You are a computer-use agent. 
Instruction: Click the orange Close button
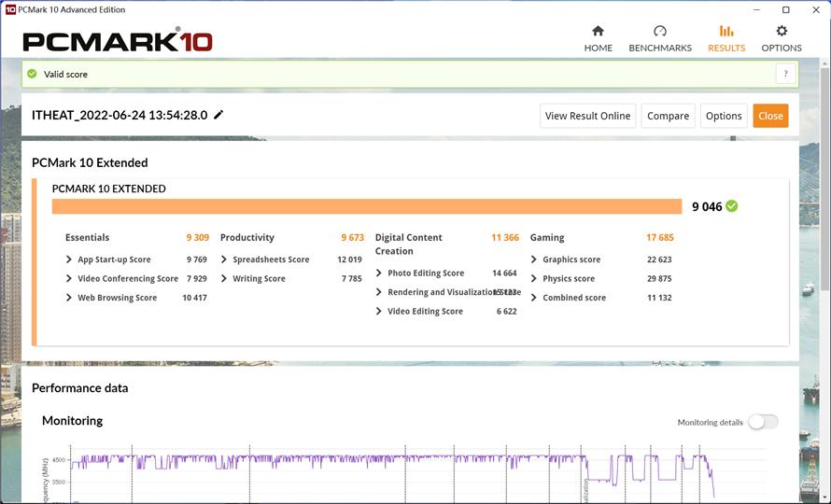pyautogui.click(x=770, y=116)
